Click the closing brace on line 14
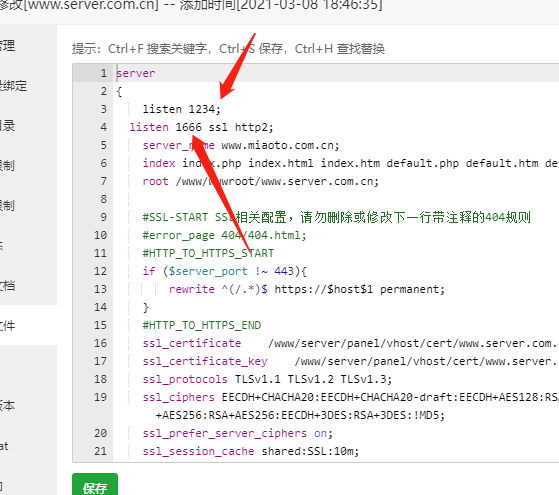This screenshot has height=495, width=559. pos(145,307)
